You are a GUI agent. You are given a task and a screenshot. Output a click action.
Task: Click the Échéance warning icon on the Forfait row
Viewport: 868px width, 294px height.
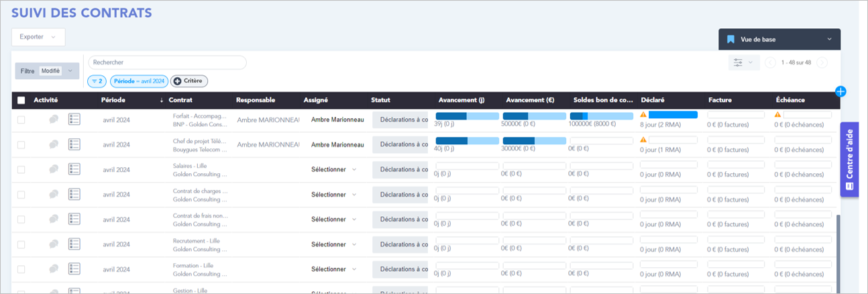pyautogui.click(x=778, y=115)
